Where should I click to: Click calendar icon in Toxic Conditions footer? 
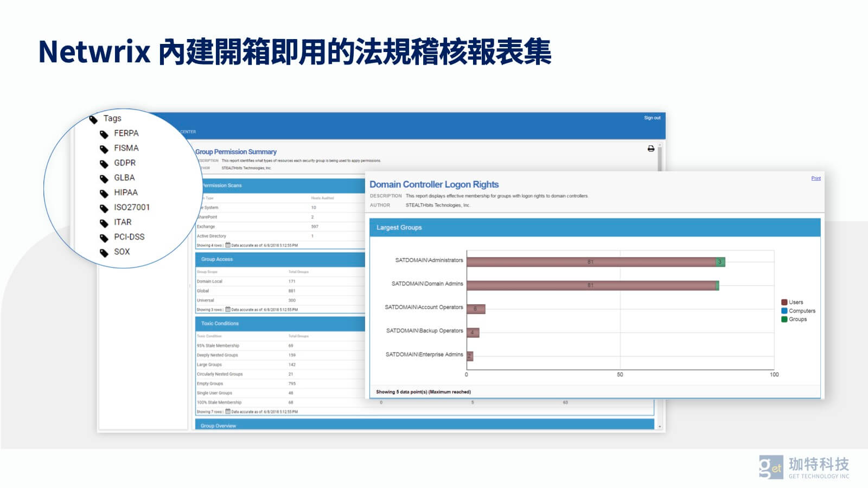click(228, 412)
